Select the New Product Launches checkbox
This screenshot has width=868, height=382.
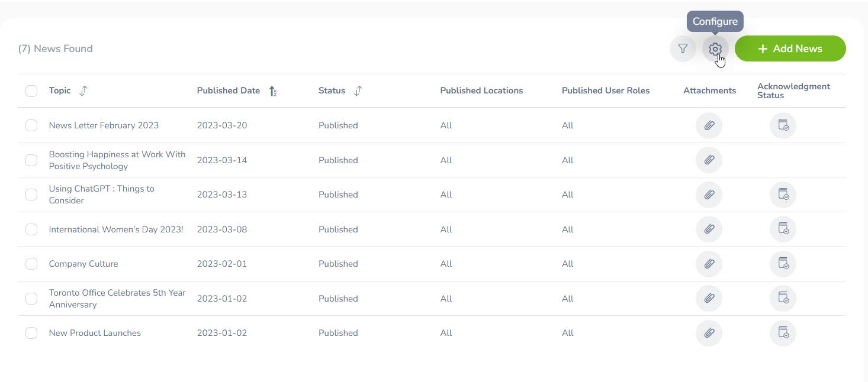click(x=31, y=333)
